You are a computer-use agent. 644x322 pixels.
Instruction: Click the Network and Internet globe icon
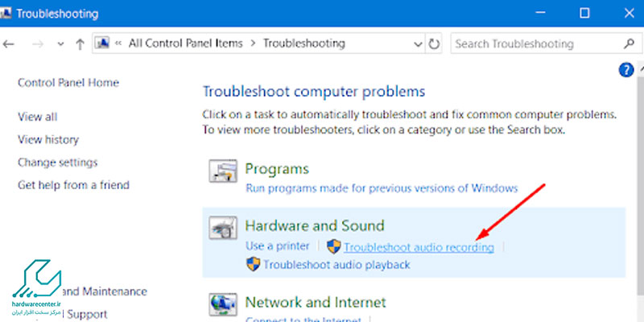[x=223, y=305]
